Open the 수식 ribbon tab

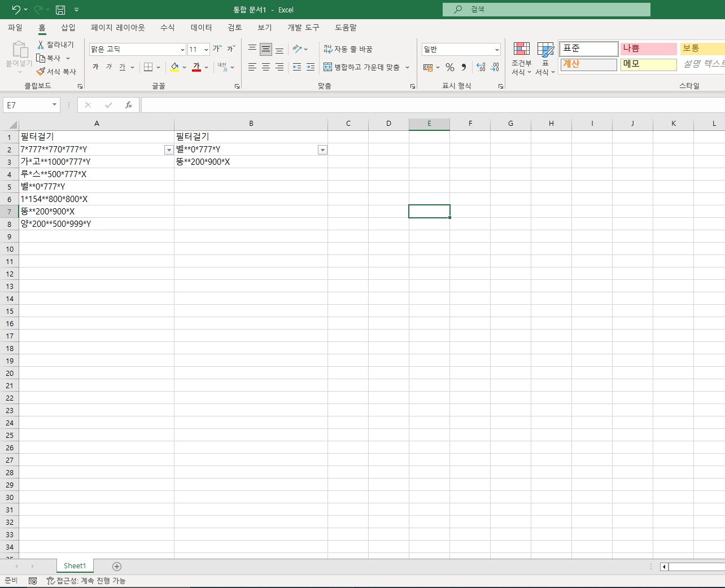pyautogui.click(x=168, y=27)
